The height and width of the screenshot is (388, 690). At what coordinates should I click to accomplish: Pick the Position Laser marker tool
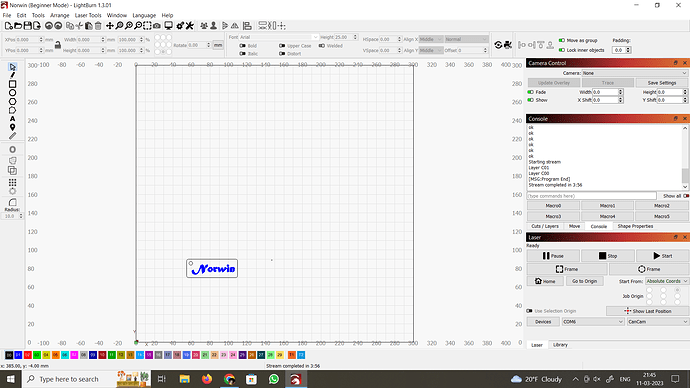pos(12,127)
